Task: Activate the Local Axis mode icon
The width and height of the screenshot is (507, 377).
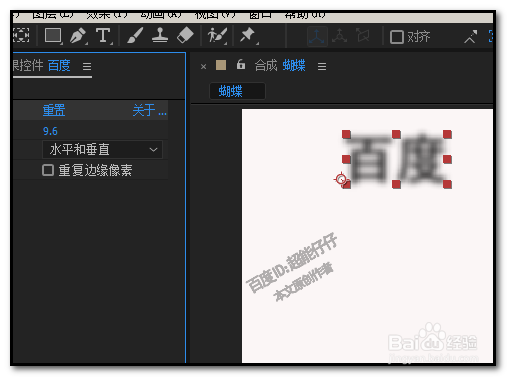Action: pyautogui.click(x=316, y=36)
